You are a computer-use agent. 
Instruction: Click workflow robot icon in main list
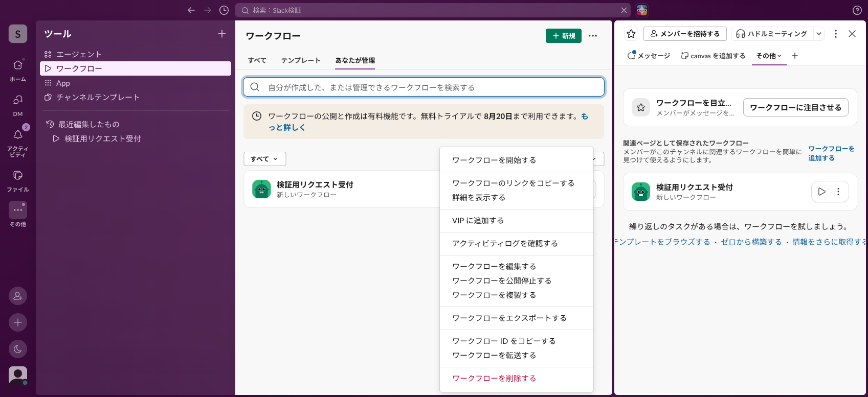click(x=261, y=189)
